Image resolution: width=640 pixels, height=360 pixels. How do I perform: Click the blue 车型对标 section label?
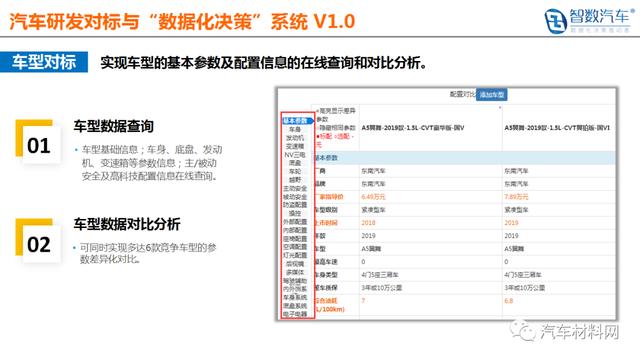point(44,62)
